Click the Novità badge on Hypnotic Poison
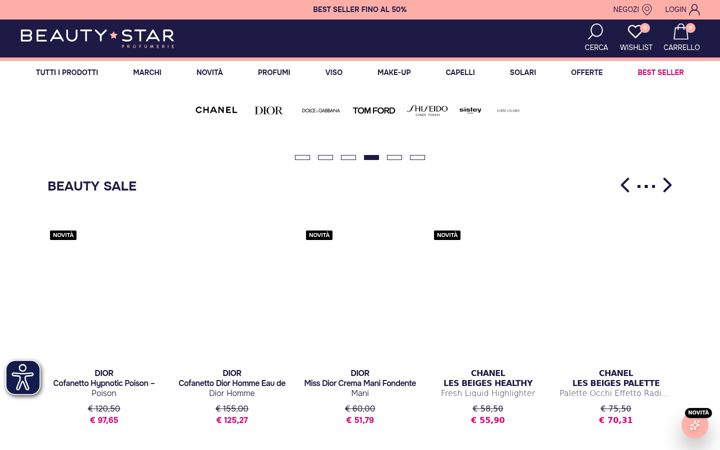Screen dimensions: 720x450 pyautogui.click(x=63, y=235)
